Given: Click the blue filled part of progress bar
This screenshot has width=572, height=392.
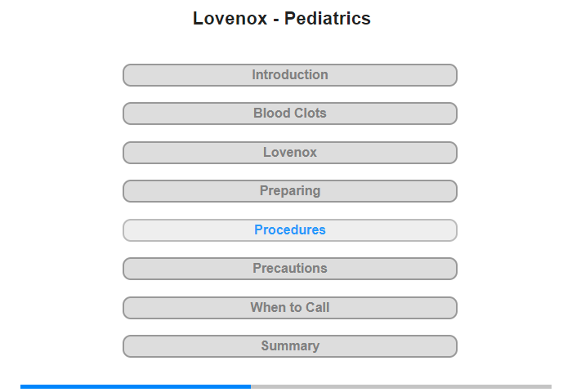Looking at the screenshot, I should [136, 386].
